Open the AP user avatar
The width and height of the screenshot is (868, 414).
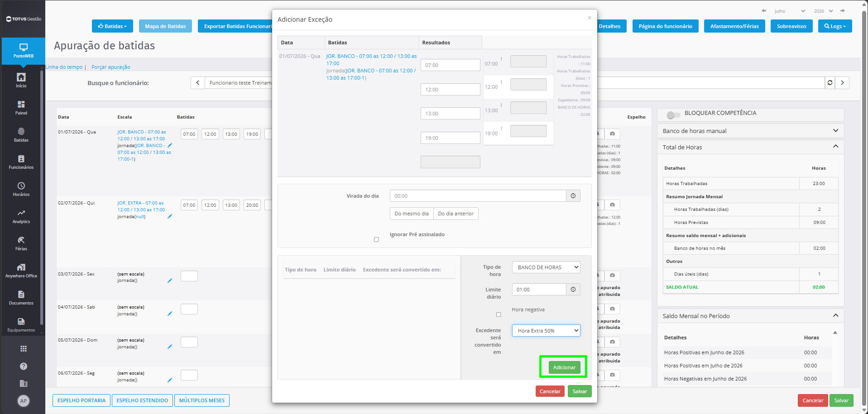(24, 400)
